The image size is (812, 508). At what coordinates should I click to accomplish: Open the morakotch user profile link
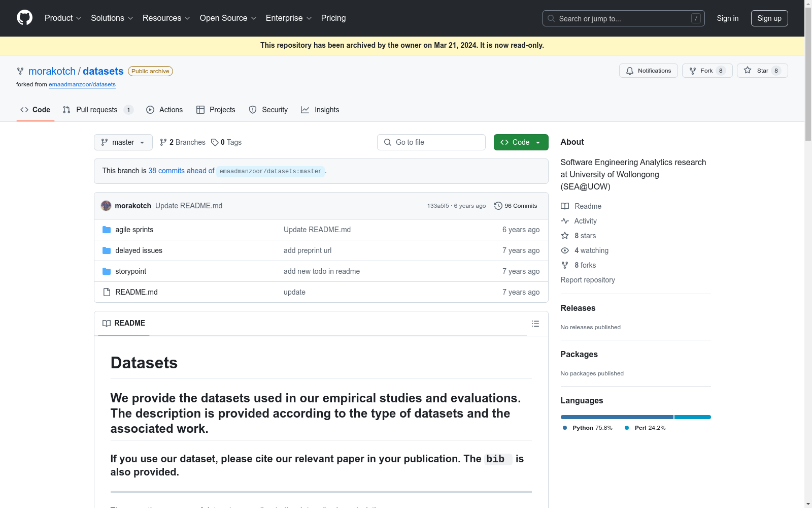pos(52,71)
